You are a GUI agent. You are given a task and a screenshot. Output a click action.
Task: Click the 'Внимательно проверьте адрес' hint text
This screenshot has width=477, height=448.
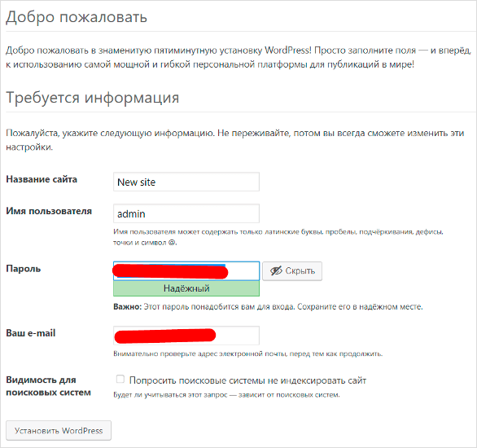coord(248,354)
